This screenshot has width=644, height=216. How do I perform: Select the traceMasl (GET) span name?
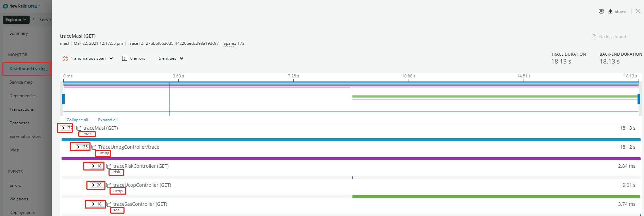pyautogui.click(x=101, y=128)
